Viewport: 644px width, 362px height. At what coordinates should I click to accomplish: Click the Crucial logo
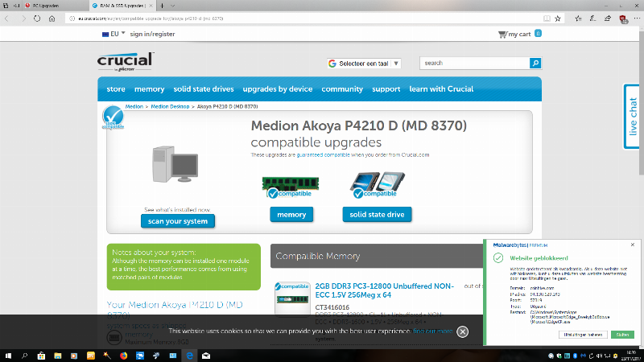[x=126, y=62]
